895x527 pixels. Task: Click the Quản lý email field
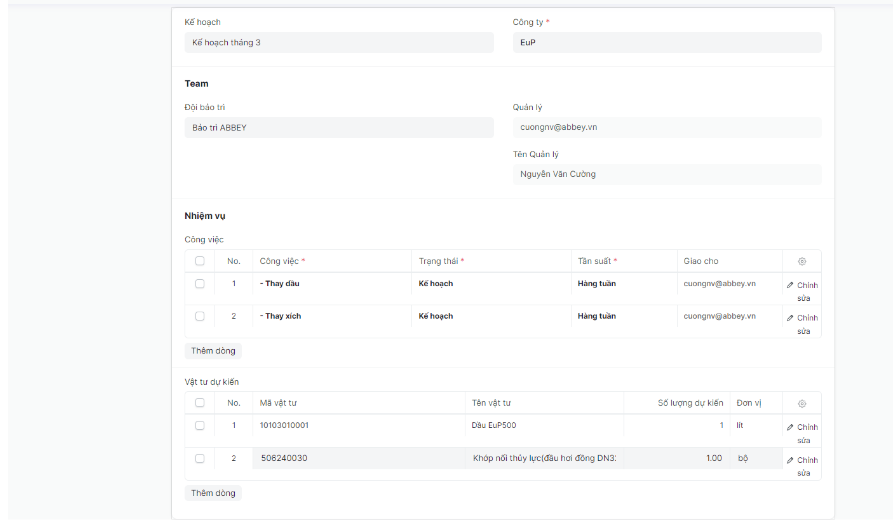(x=666, y=128)
